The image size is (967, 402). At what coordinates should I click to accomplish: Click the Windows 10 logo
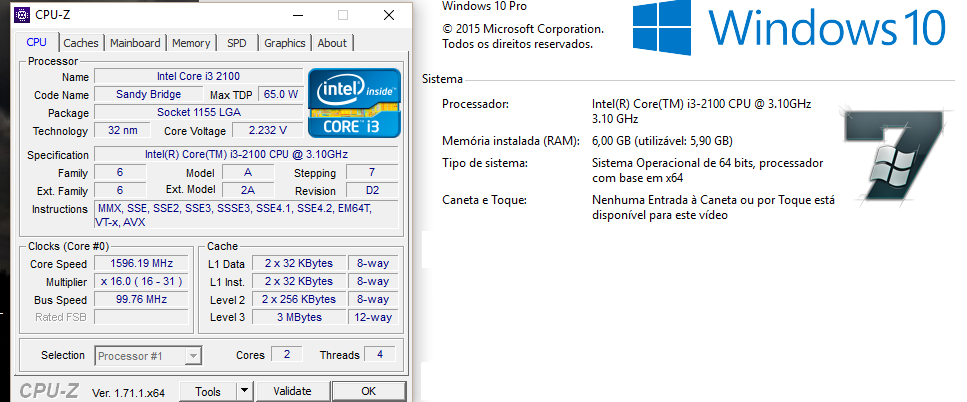pyautogui.click(x=789, y=26)
